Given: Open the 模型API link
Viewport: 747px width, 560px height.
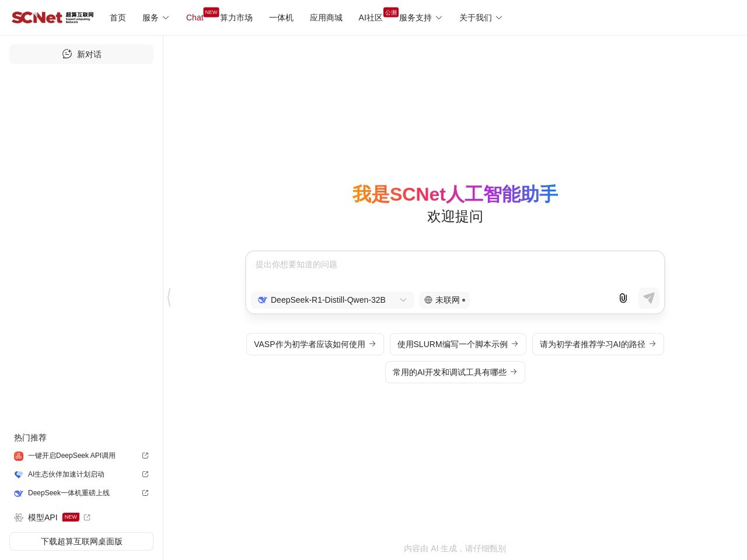Looking at the screenshot, I should pyautogui.click(x=43, y=517).
